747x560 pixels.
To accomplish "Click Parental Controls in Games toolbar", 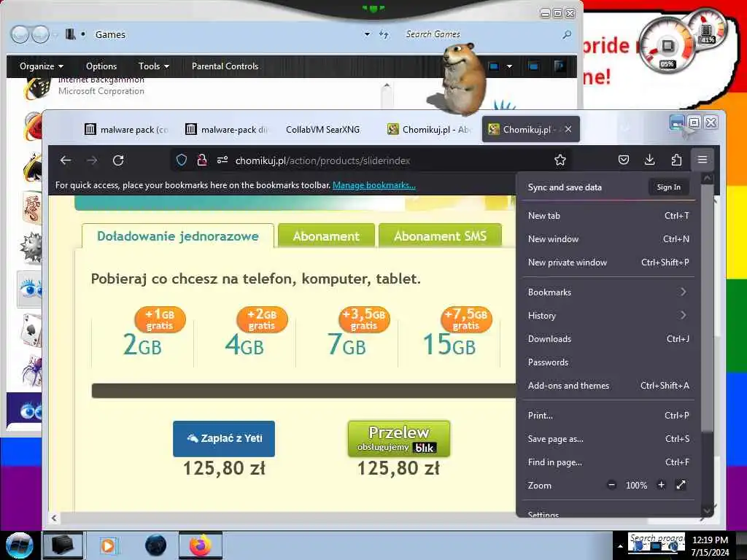I will click(225, 66).
